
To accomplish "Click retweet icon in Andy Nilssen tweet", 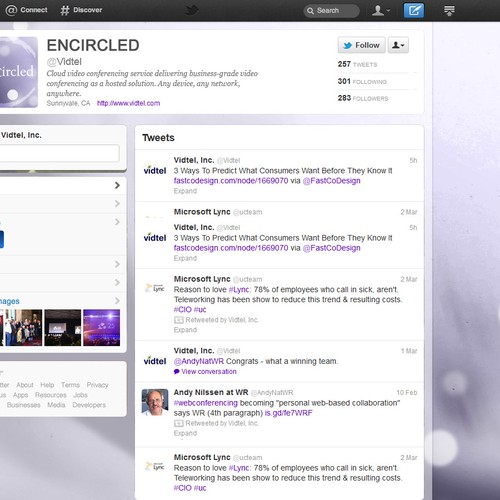I will [x=179, y=423].
